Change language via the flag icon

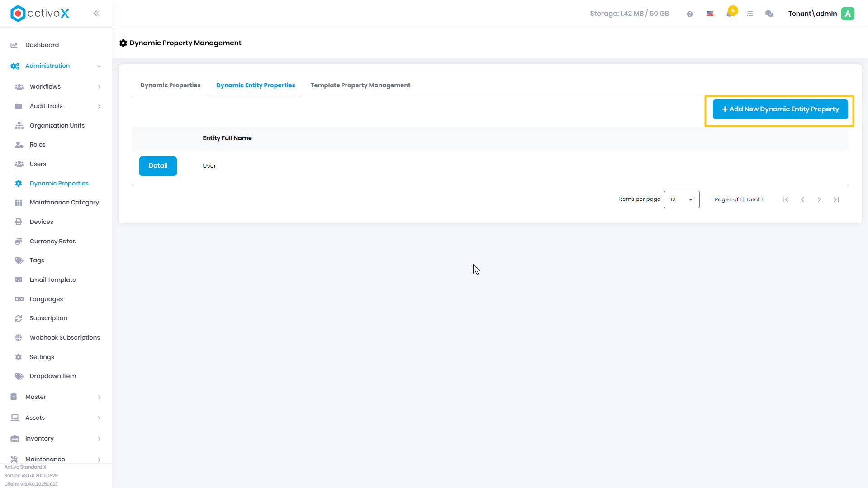pos(710,14)
